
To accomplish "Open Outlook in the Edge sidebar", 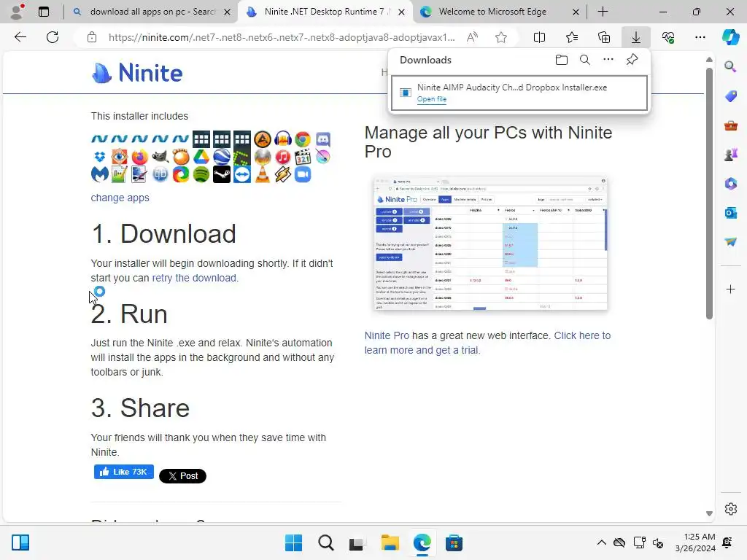I will [730, 212].
